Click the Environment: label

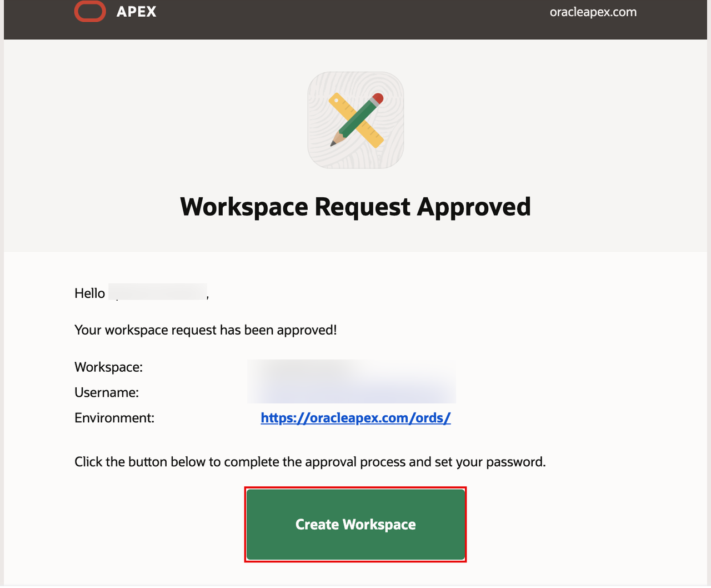coord(114,418)
